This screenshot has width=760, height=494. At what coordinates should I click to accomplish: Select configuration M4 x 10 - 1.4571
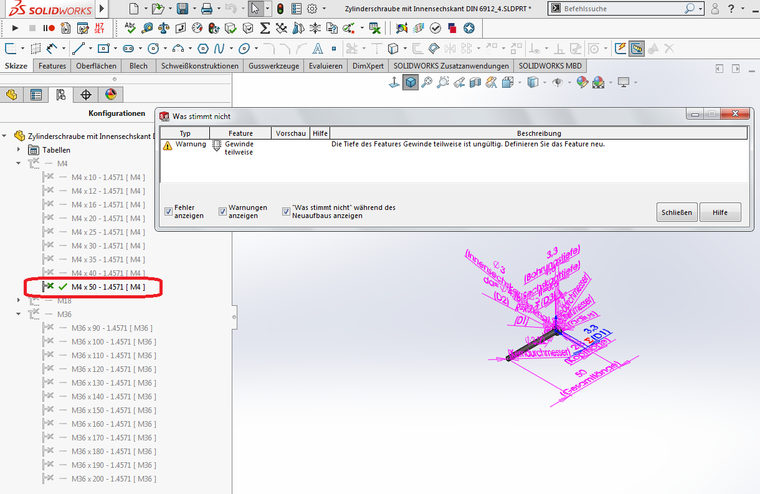[x=108, y=177]
